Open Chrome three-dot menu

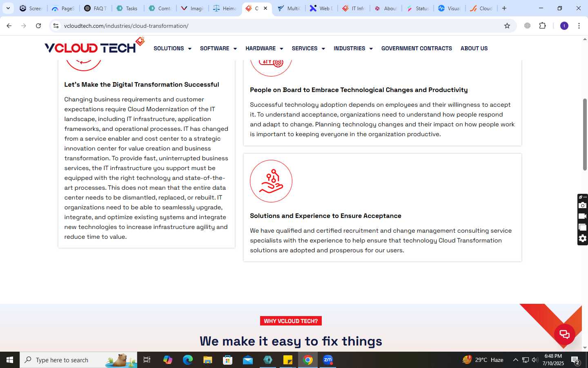(579, 26)
